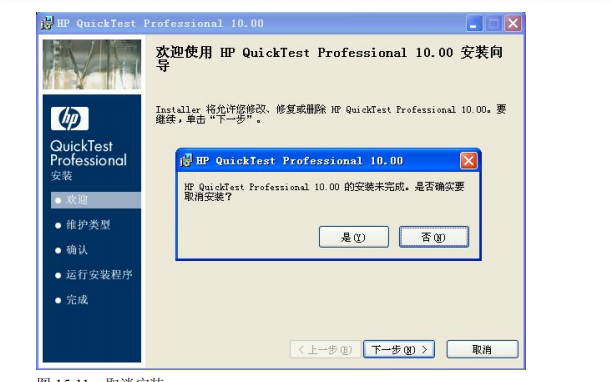Image resolution: width=612 pixels, height=382 pixels.
Task: Select the 维护类型 step in sidebar
Action: [83, 225]
